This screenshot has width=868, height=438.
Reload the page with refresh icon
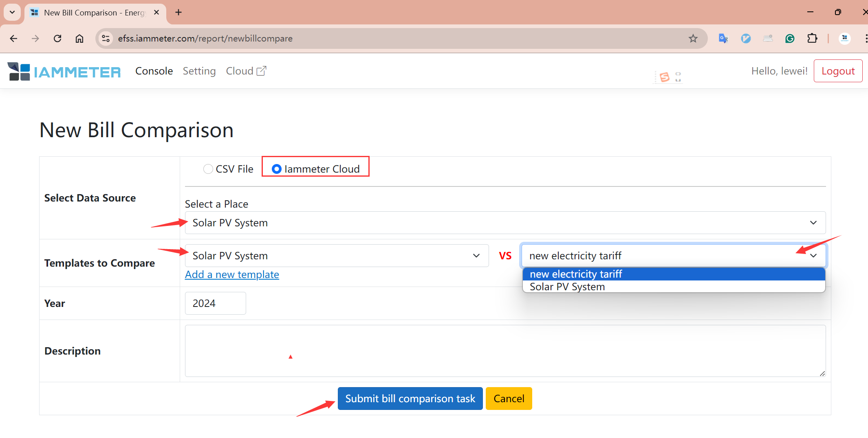[57, 38]
